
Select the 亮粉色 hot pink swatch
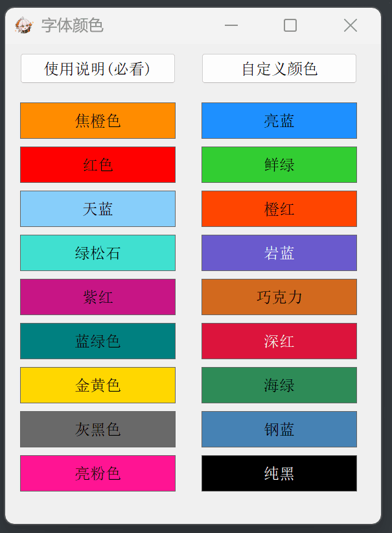tap(98, 473)
